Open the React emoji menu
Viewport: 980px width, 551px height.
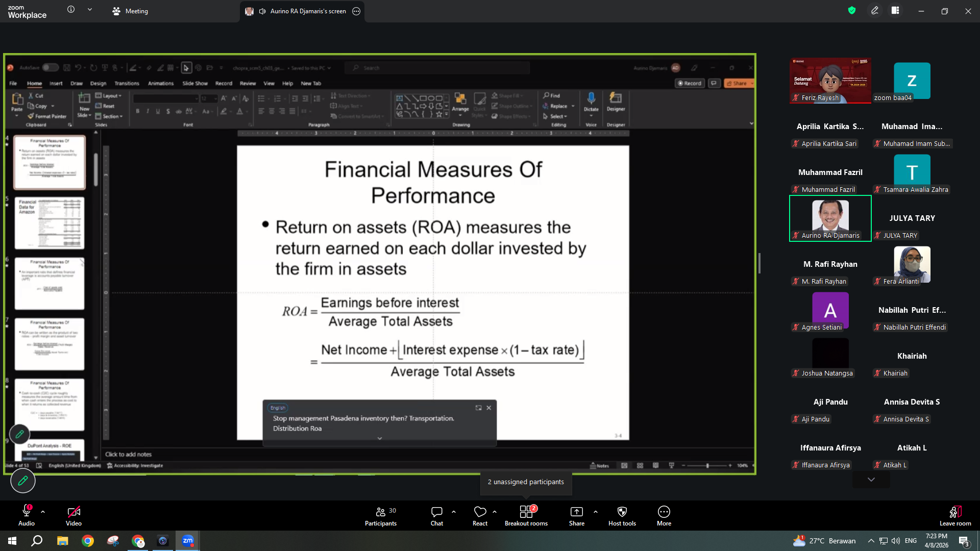(480, 516)
